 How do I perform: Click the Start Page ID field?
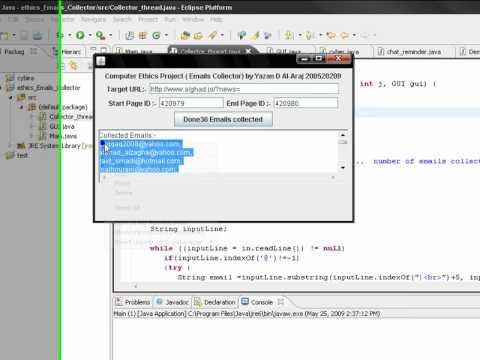pos(191,103)
